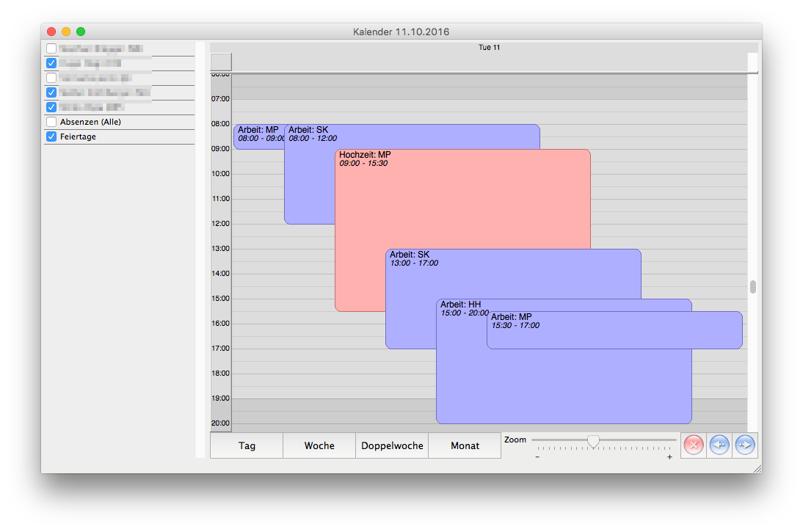Click the blank corner button above time column
This screenshot has height=532, width=803.
221,62
